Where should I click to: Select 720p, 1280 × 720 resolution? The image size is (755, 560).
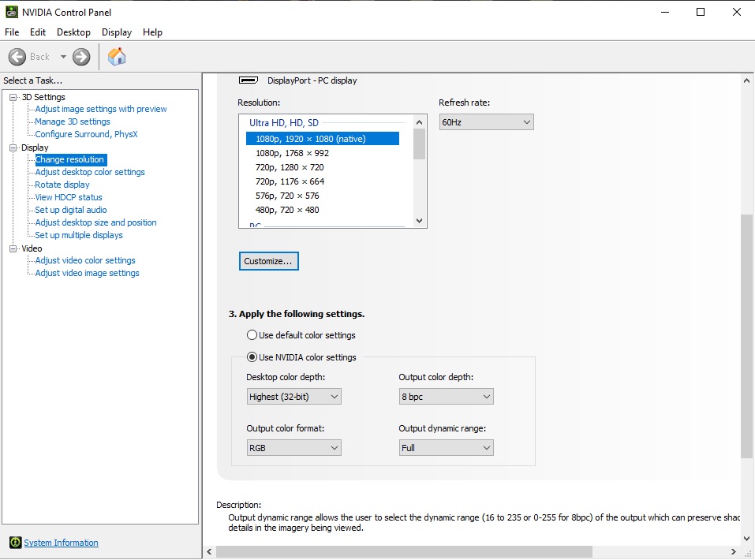(x=290, y=167)
